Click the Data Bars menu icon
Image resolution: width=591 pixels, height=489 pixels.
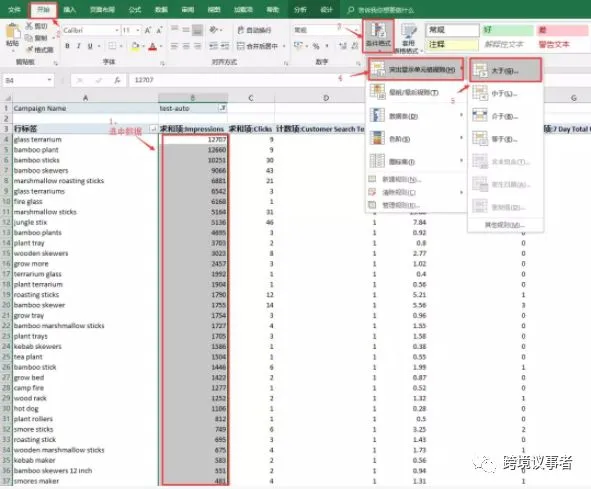click(377, 115)
